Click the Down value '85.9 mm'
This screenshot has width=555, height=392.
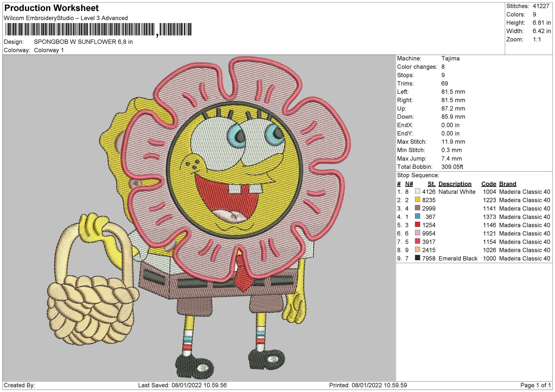pos(453,117)
